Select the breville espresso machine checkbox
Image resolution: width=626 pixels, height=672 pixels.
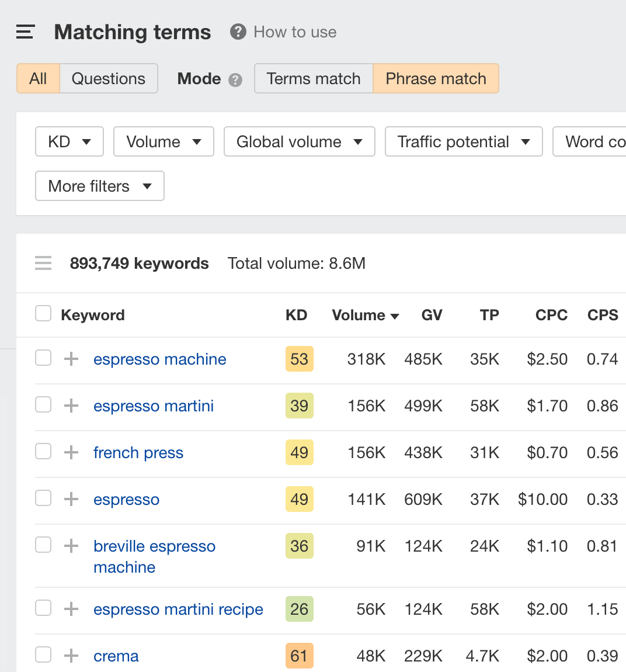point(43,545)
